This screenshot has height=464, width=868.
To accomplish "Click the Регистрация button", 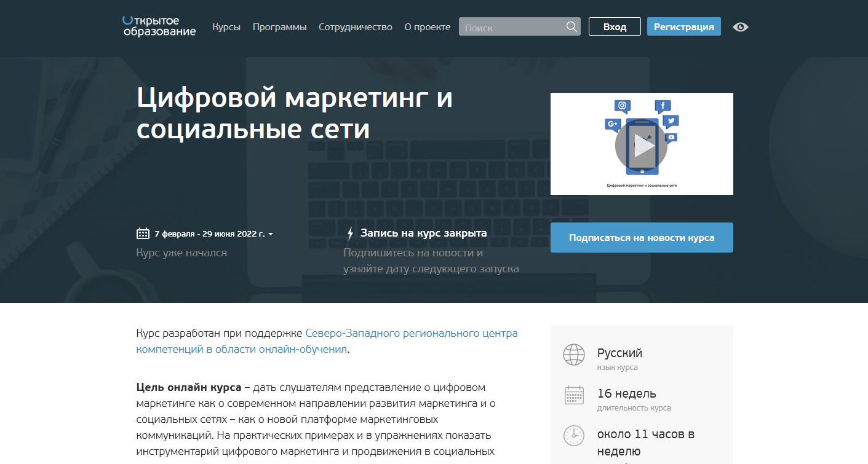I will [x=683, y=26].
